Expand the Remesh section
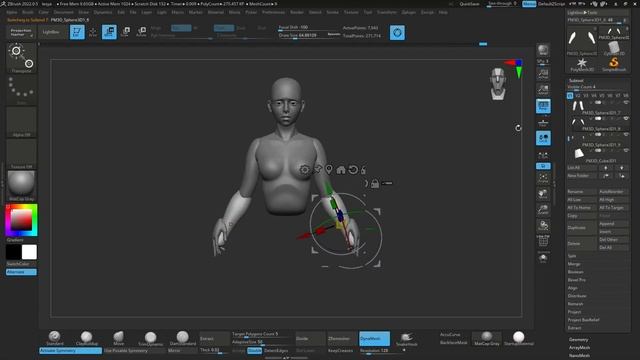 click(x=575, y=304)
